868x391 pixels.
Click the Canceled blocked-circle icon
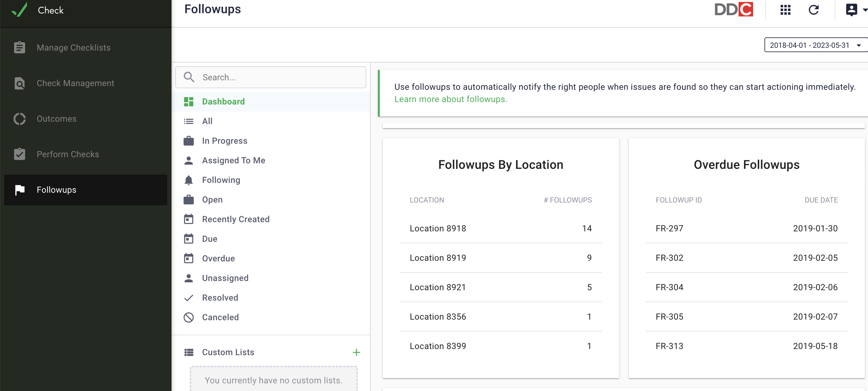coord(188,317)
